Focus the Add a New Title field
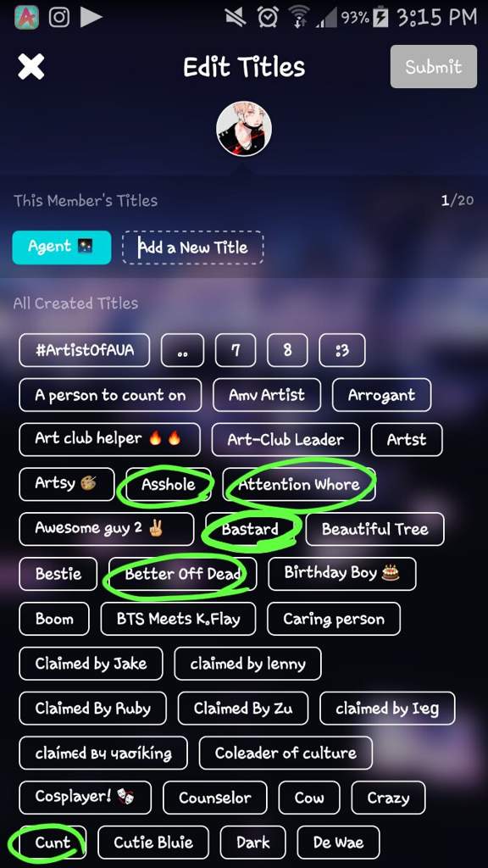Viewport: 488px width, 868px height. 192,248
